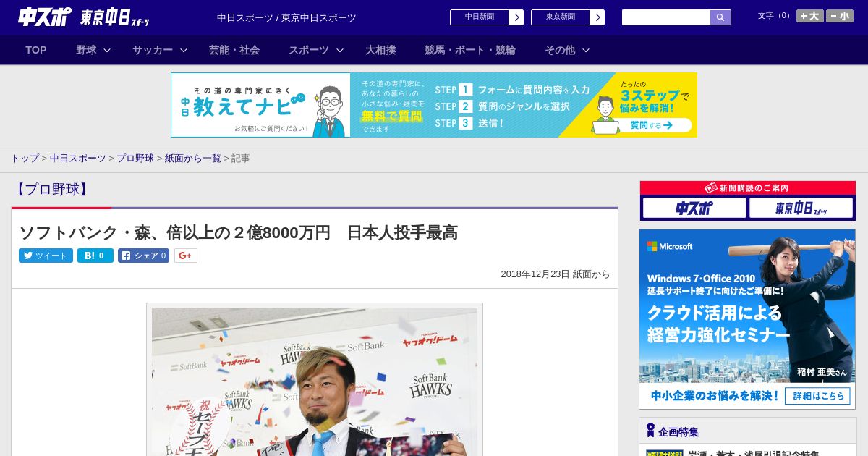Viewport: 868px width, 456px height.
Task: Open the 東京新聞 link button
Action: (x=561, y=17)
